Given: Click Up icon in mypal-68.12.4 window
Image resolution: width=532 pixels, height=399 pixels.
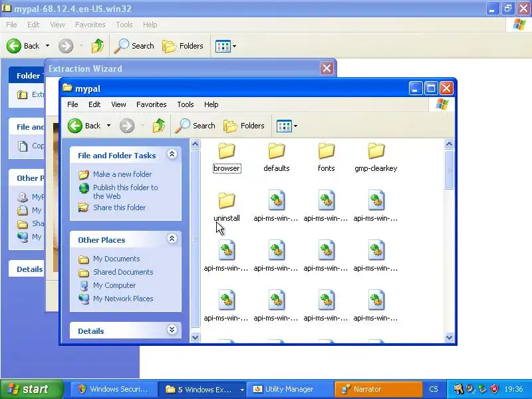Looking at the screenshot, I should (x=98, y=46).
